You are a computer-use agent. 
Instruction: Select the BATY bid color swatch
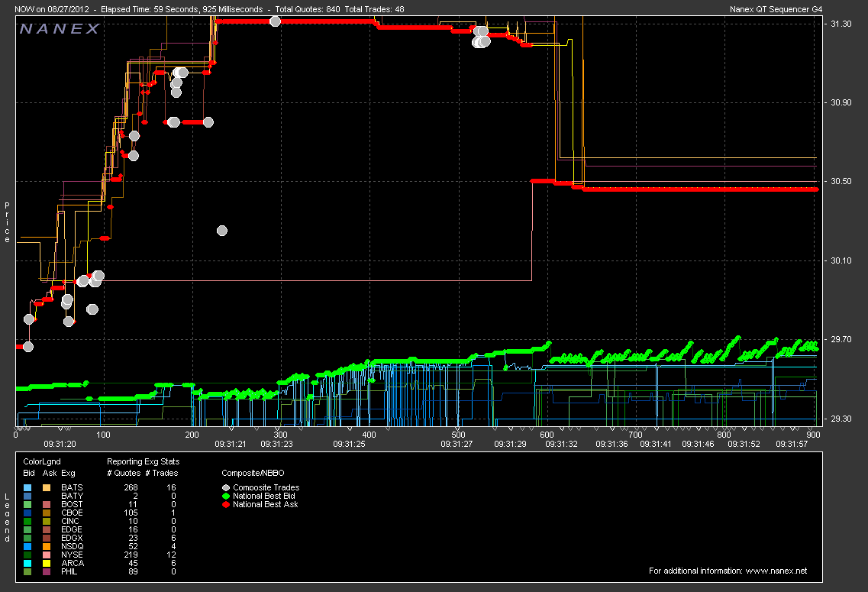click(x=27, y=497)
